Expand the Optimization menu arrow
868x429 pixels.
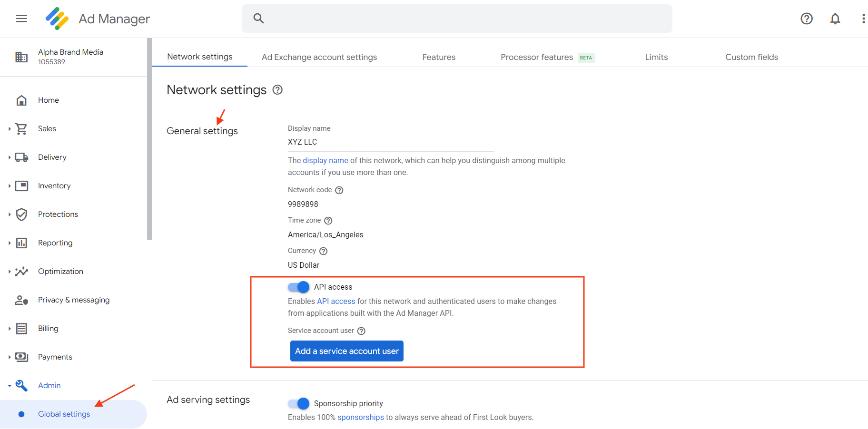pos(9,272)
